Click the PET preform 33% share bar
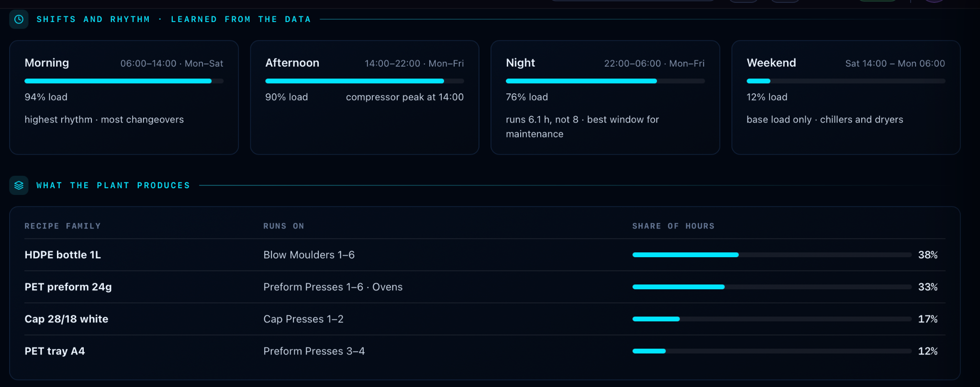Image resolution: width=980 pixels, height=387 pixels. [x=772, y=287]
